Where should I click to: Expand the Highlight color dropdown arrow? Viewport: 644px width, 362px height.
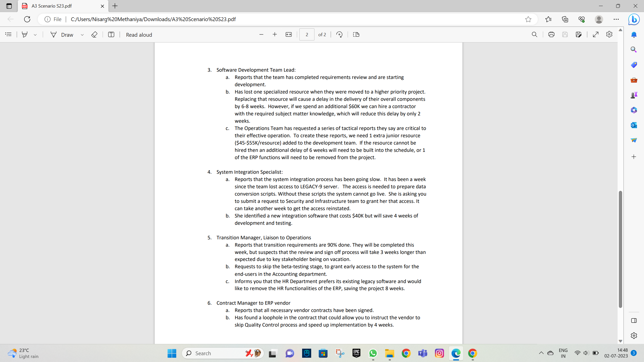tap(35, 35)
